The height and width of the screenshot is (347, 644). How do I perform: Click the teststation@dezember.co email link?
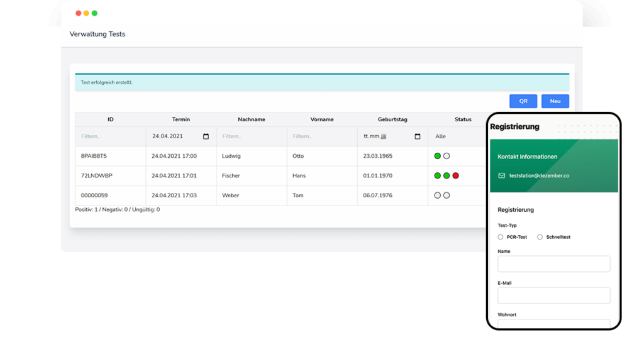(539, 176)
